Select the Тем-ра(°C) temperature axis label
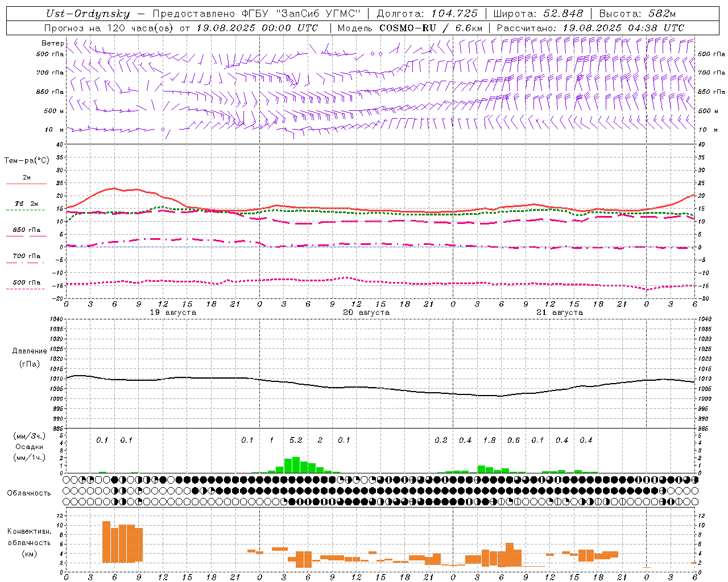This screenshot has width=728, height=582. 27,161
